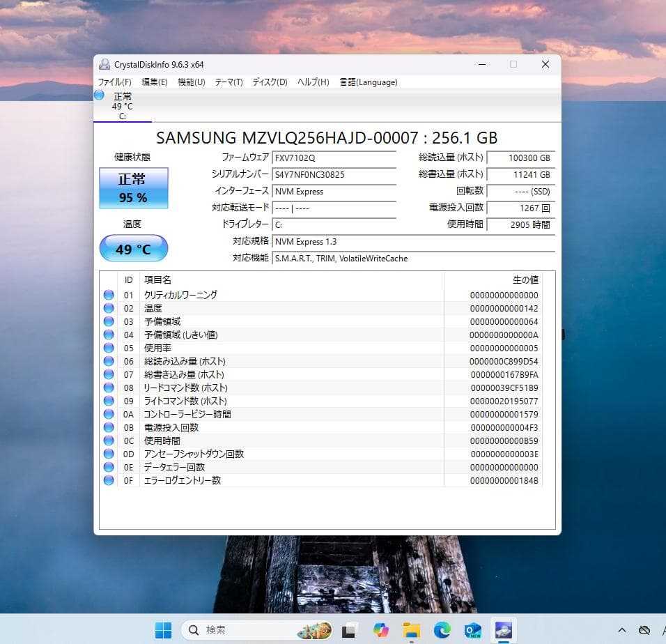
Task: Click the status dot beside クリティカルワーニング
Action: [x=109, y=295]
